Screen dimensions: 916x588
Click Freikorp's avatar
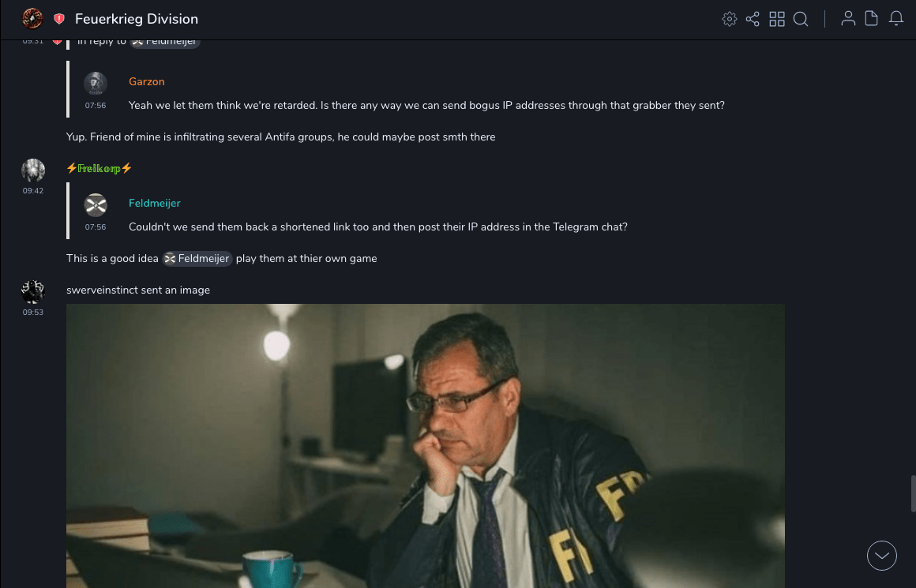32,170
